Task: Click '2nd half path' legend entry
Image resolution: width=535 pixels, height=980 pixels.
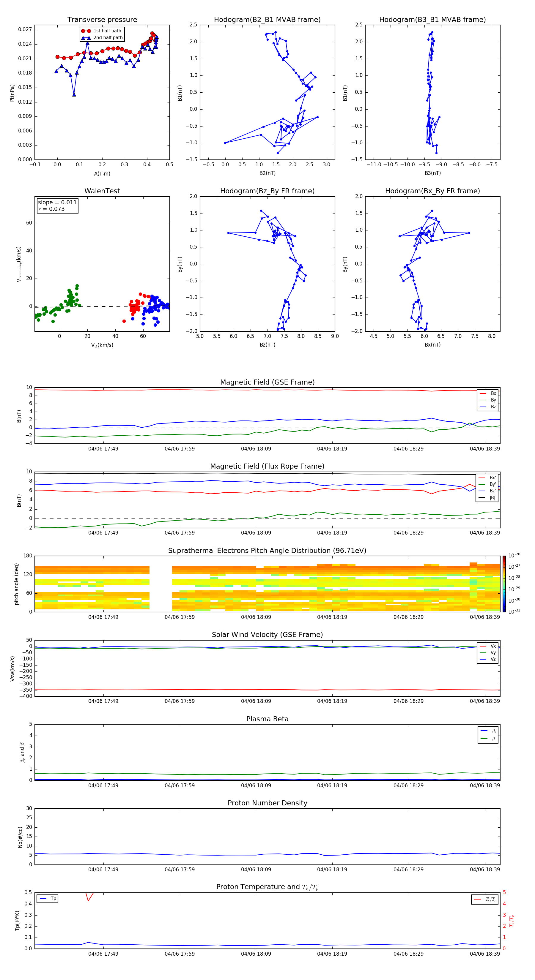Action: pos(102,38)
